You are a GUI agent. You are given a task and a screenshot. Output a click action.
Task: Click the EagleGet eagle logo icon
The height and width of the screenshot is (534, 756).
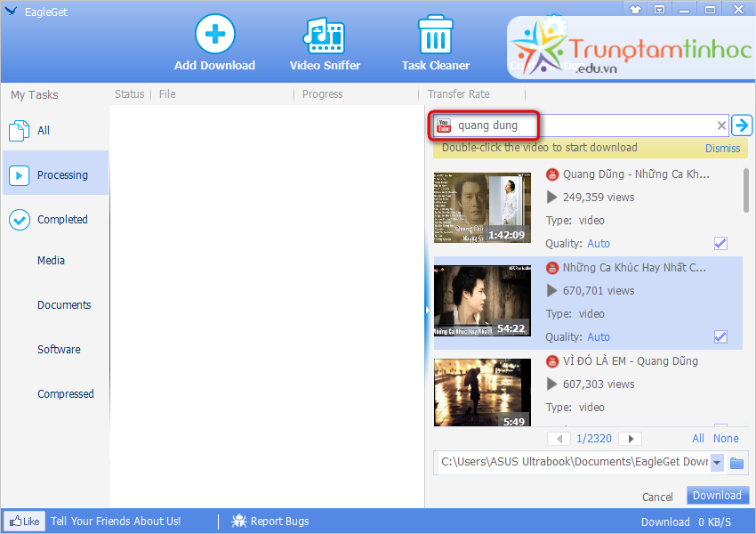click(11, 11)
